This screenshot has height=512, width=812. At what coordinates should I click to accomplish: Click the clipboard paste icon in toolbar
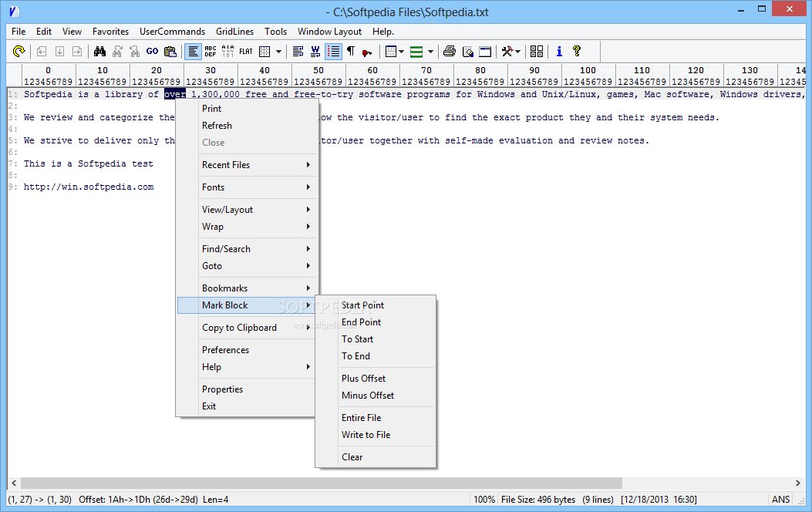click(170, 51)
